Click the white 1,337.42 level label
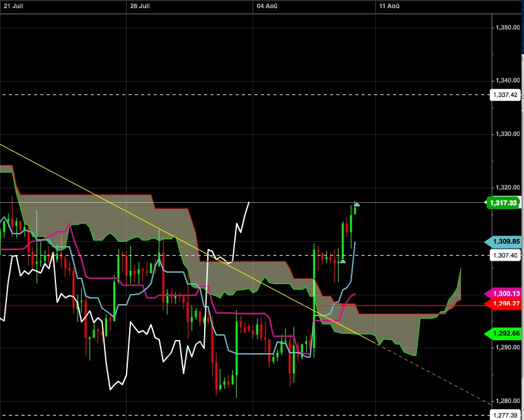The height and width of the screenshot is (420, 524). [x=505, y=94]
